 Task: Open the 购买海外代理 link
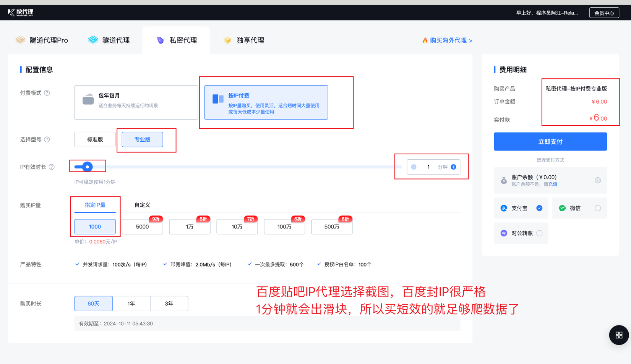tap(448, 40)
